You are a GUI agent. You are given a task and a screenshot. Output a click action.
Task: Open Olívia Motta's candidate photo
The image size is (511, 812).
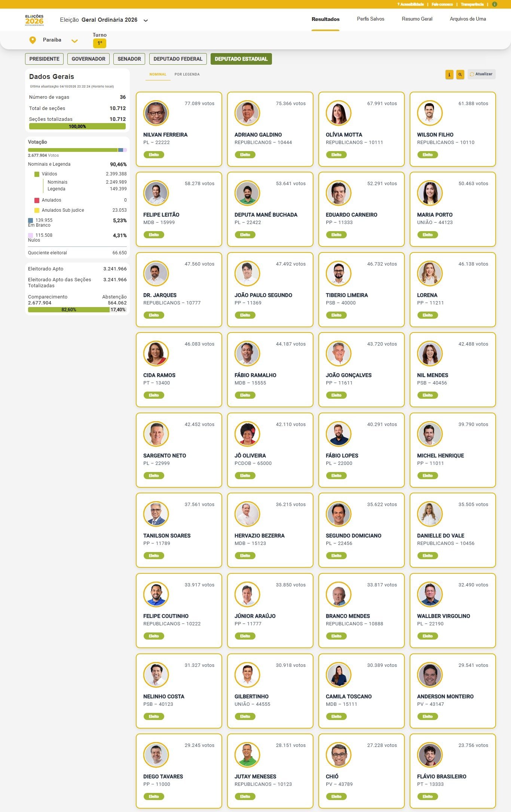pos(339,113)
